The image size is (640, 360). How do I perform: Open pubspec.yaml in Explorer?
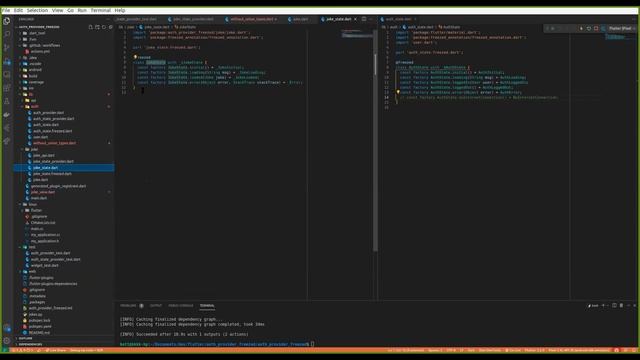[40, 327]
